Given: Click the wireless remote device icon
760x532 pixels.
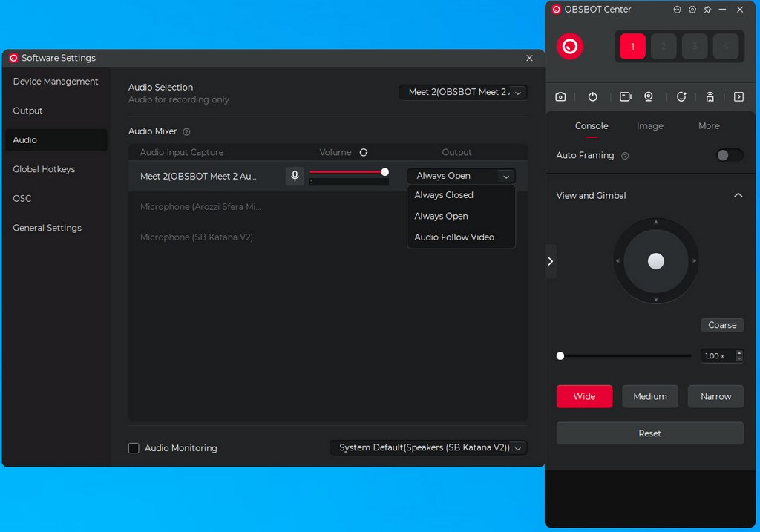Looking at the screenshot, I should pos(710,97).
